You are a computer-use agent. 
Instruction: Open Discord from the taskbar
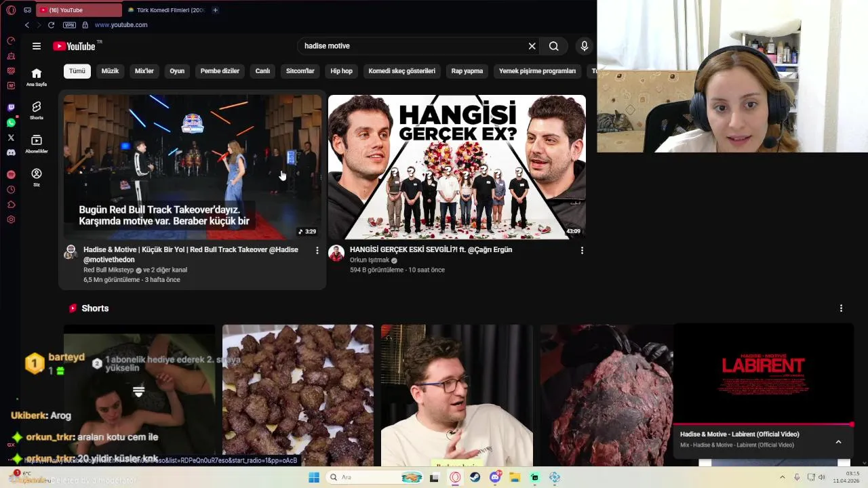[x=495, y=477]
